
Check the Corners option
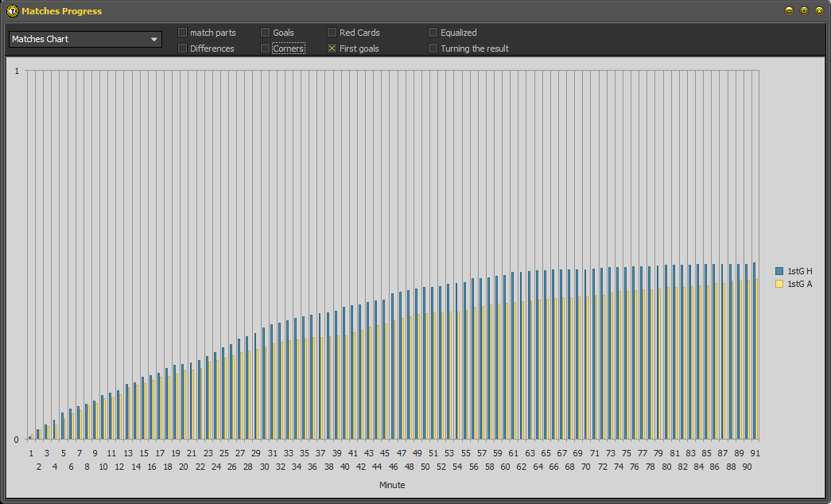pos(266,48)
